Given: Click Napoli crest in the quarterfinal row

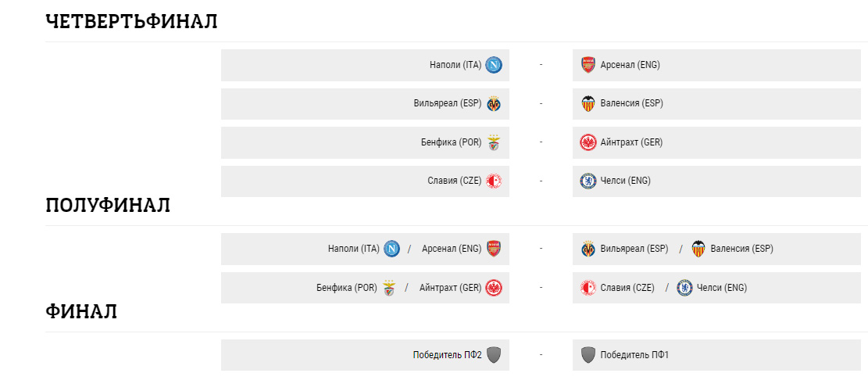Looking at the screenshot, I should click(x=494, y=65).
